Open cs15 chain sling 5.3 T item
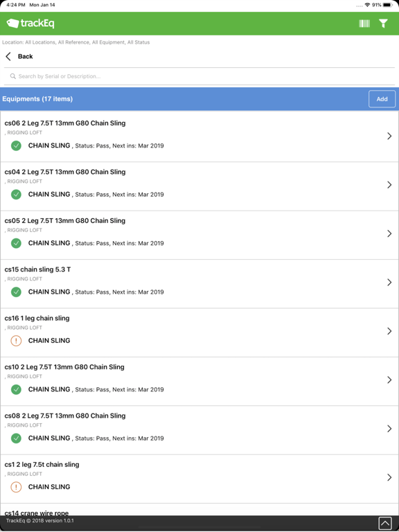 pyautogui.click(x=37, y=269)
